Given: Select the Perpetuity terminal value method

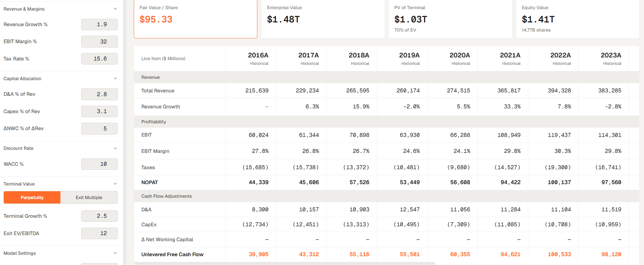Looking at the screenshot, I should tap(32, 197).
